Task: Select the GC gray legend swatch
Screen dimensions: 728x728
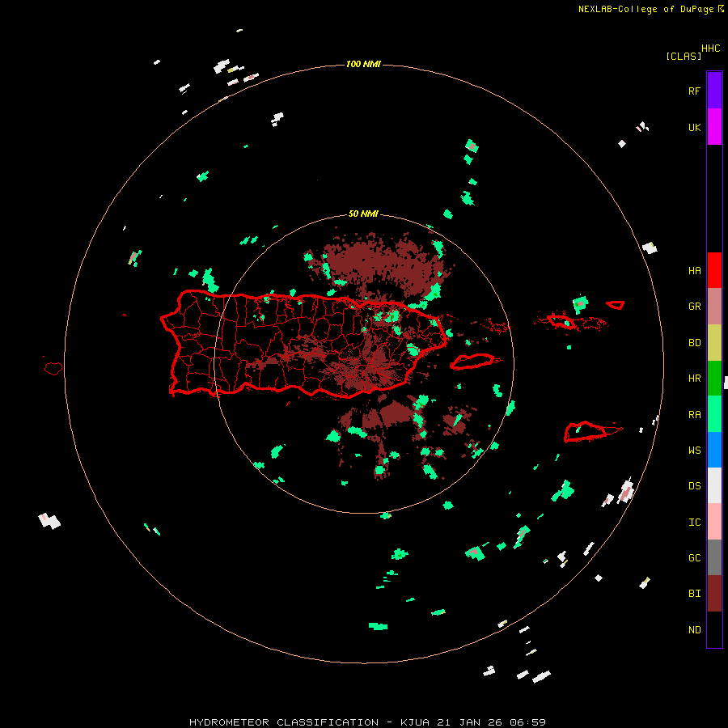Action: coord(714,557)
